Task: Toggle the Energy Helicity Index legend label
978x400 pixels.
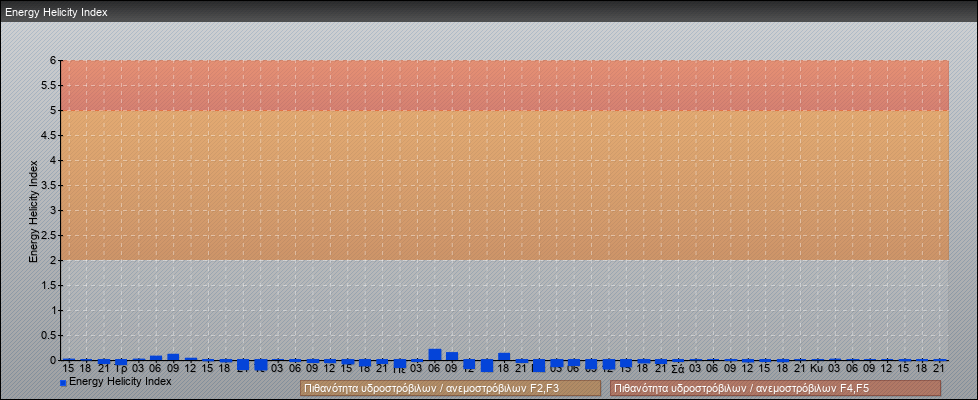Action: 120,381
